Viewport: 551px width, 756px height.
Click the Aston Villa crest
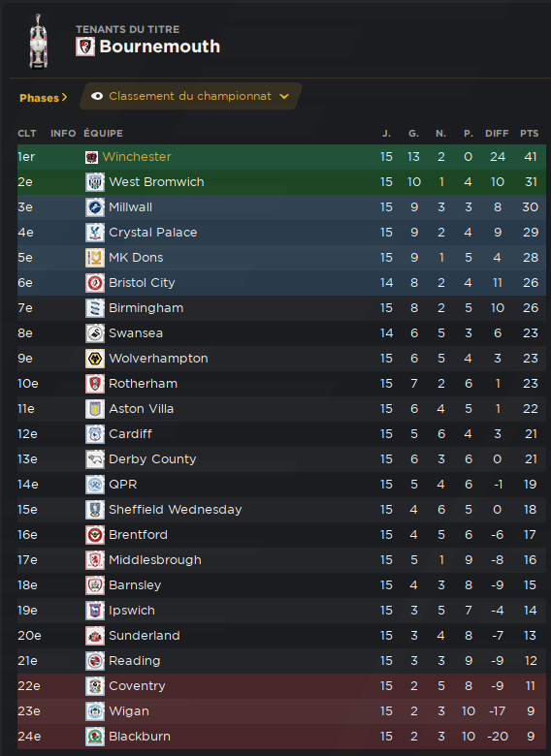tap(95, 409)
